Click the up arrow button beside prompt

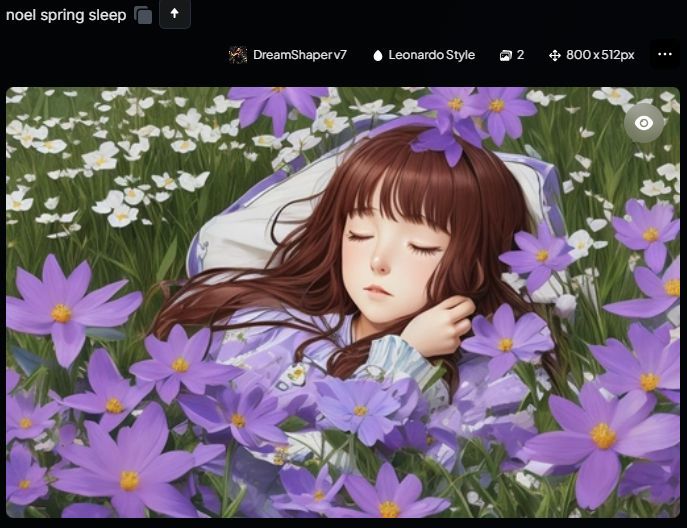coord(174,14)
